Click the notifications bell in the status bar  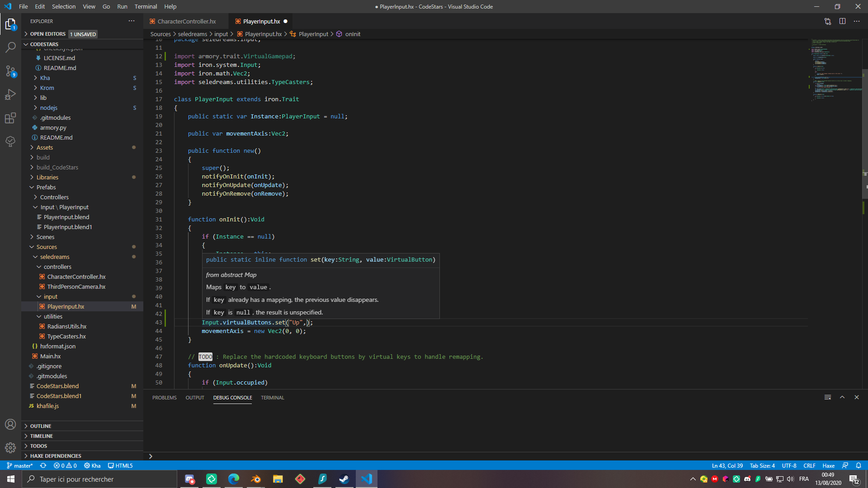[858, 465]
